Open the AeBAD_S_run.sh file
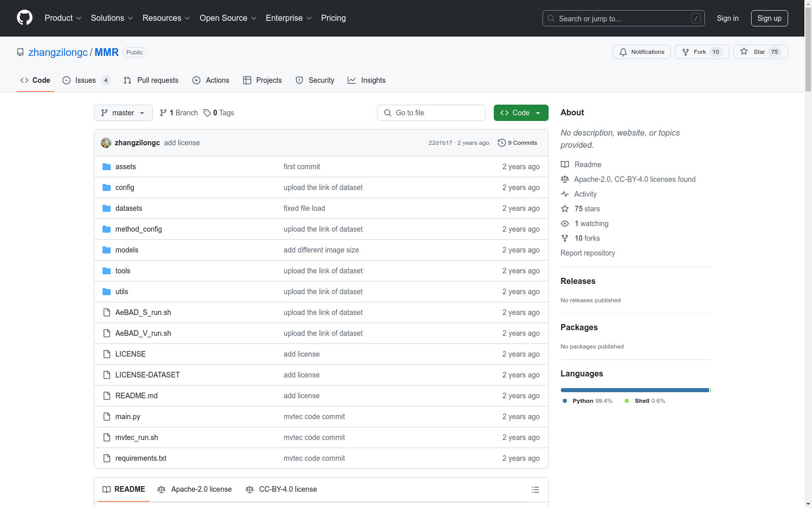The height and width of the screenshot is (508, 812). coord(143,312)
